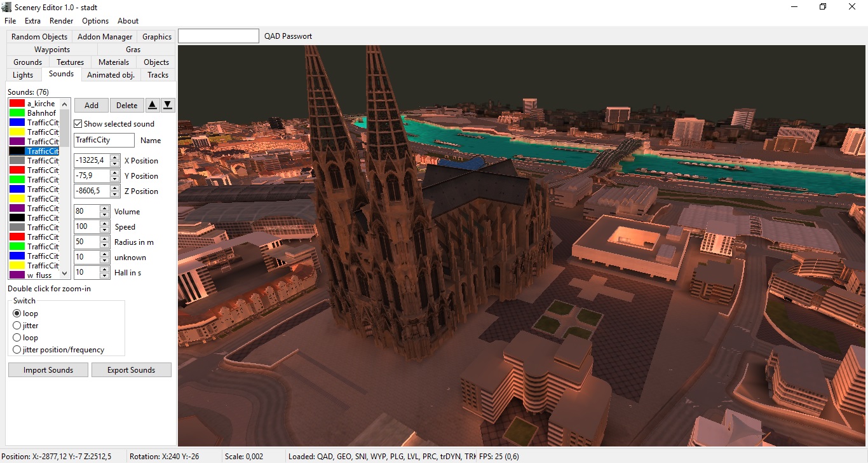
Task: Click the Add button for sounds
Action: pyautogui.click(x=92, y=106)
